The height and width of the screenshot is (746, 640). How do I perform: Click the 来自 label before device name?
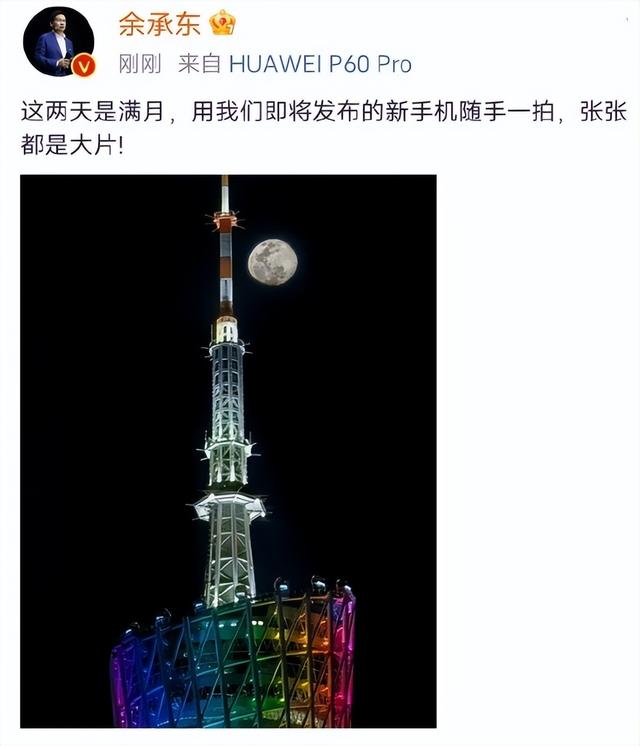199,64
